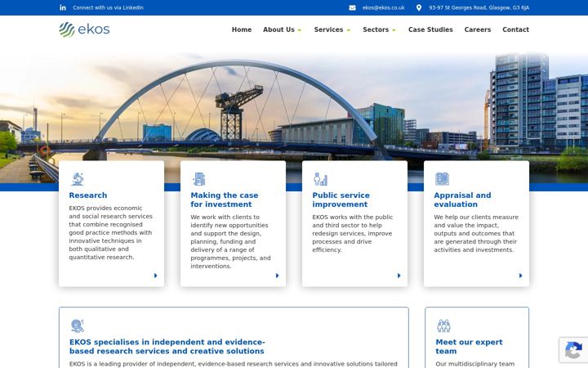
Task: Click the arrow on the Research card
Action: pyautogui.click(x=156, y=276)
